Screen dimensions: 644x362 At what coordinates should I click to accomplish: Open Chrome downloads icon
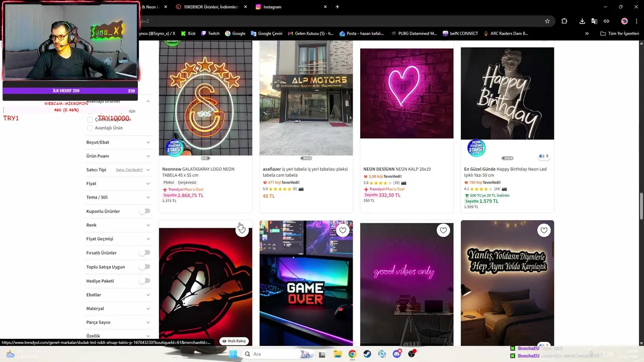[582, 21]
